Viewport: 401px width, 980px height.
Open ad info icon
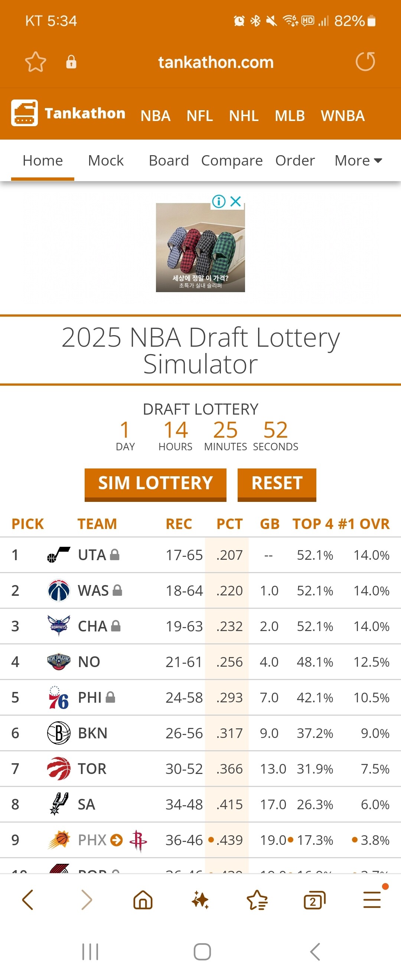(219, 201)
